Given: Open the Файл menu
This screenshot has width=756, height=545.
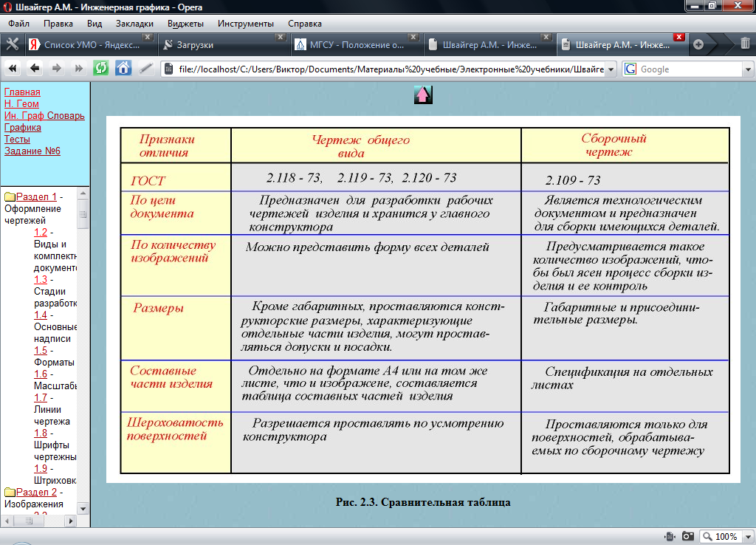Looking at the screenshot, I should [18, 24].
